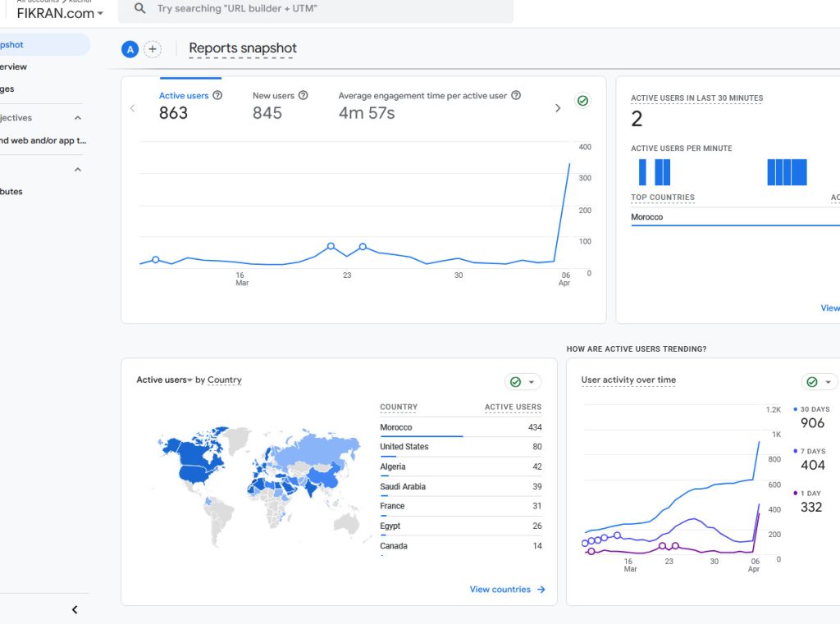This screenshot has height=624, width=840.
Task: Click the search magnifier icon
Action: pyautogui.click(x=139, y=8)
